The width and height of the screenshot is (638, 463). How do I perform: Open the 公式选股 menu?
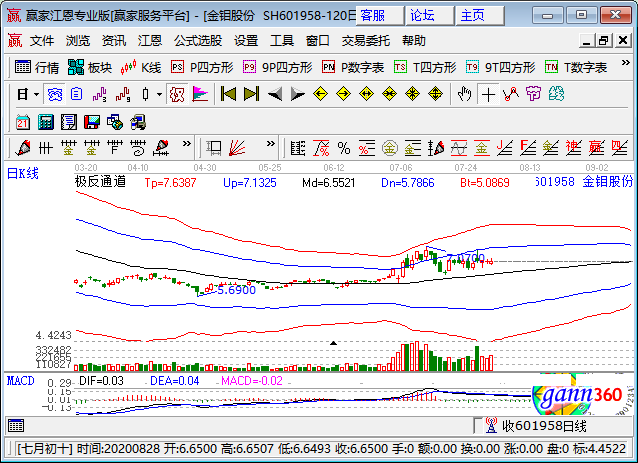click(198, 41)
